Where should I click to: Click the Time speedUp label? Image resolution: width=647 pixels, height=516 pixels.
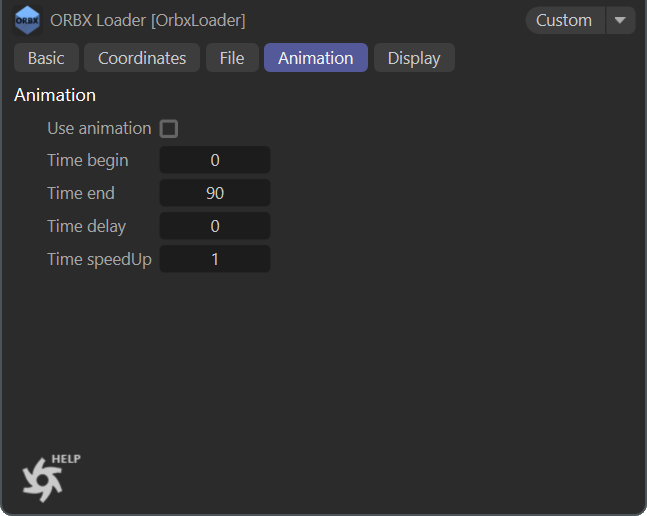tap(99, 259)
